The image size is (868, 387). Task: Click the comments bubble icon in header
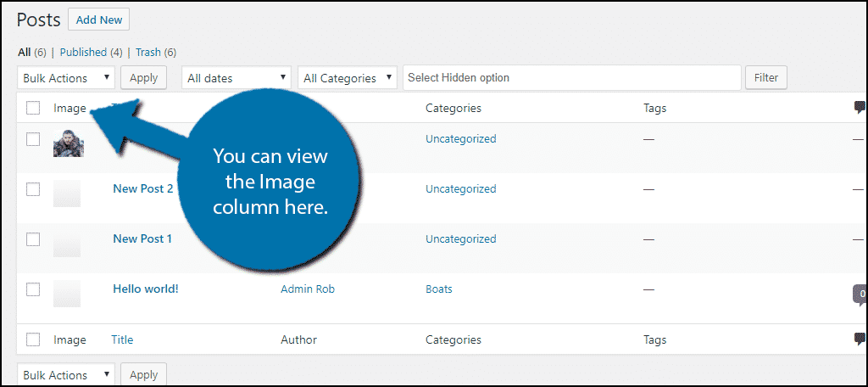pyautogui.click(x=860, y=108)
